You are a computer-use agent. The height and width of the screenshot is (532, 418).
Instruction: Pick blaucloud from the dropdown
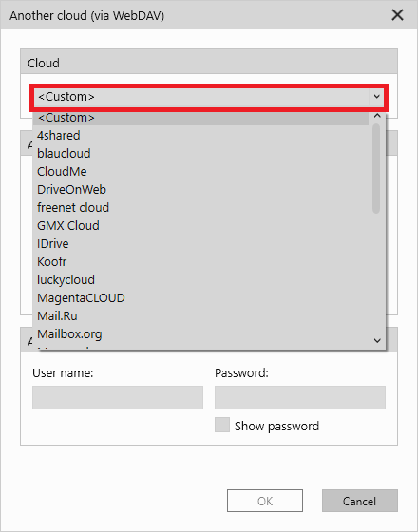200,153
